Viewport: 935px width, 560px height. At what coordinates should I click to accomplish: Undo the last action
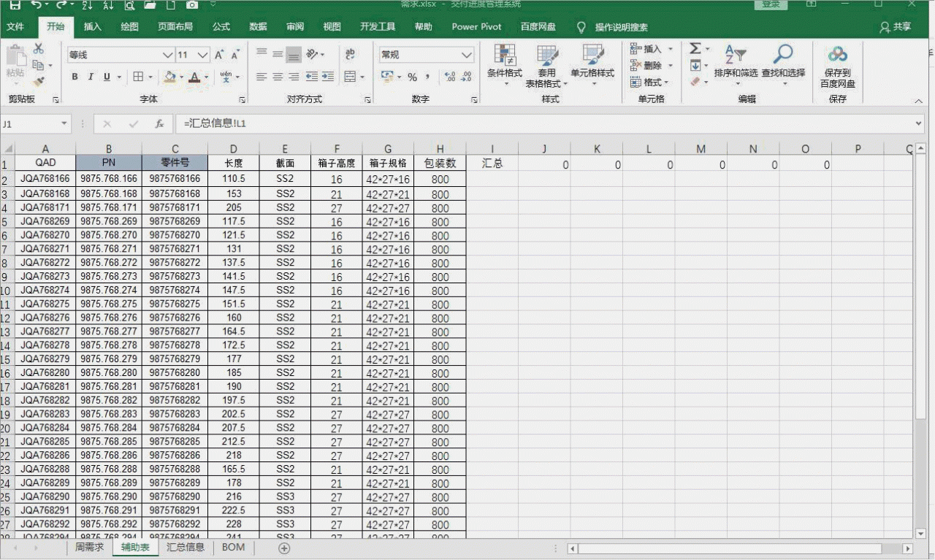click(x=37, y=4)
